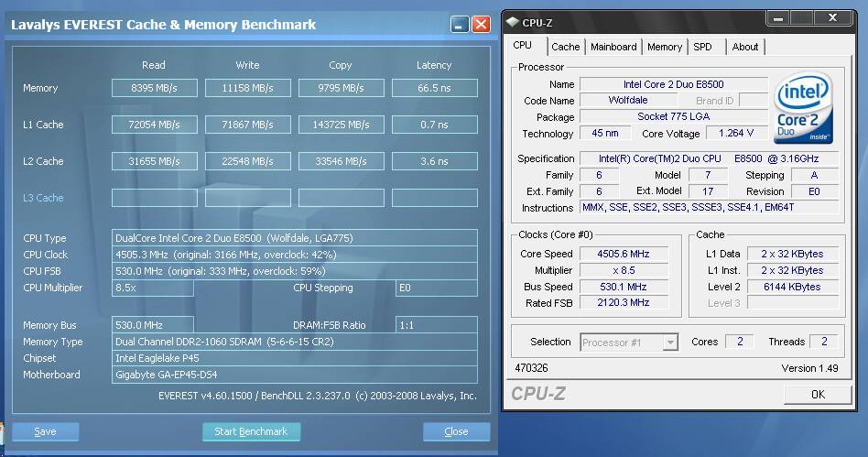The image size is (868, 457).
Task: Click the DRAM:FSB Ratio 1:1 field
Action: click(x=437, y=325)
